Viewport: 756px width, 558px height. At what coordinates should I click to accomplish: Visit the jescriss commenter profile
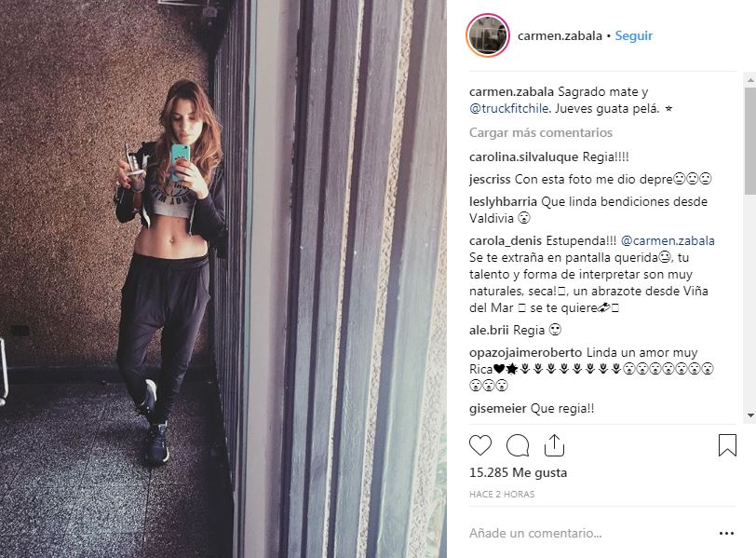tap(490, 179)
